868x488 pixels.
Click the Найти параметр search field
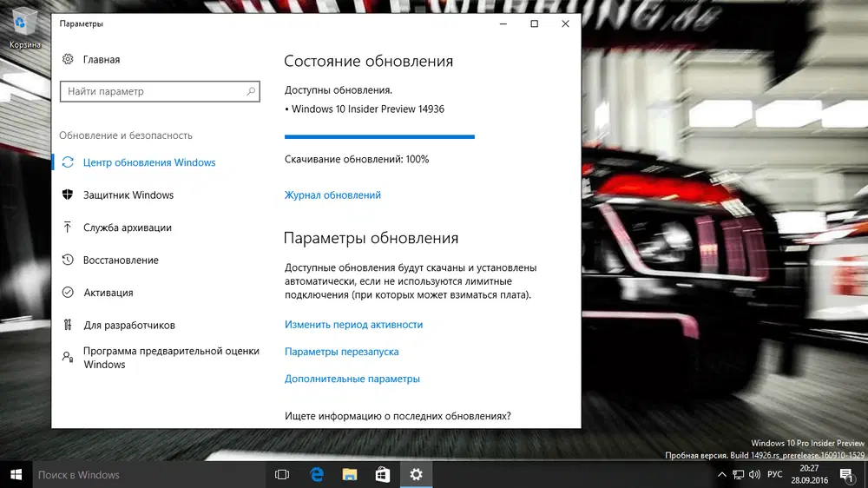160,91
